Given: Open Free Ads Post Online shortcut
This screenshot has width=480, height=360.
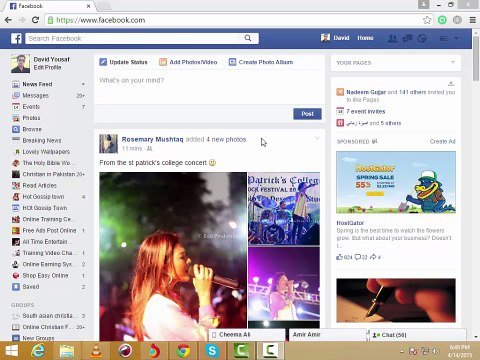Looking at the screenshot, I should 49,231.
